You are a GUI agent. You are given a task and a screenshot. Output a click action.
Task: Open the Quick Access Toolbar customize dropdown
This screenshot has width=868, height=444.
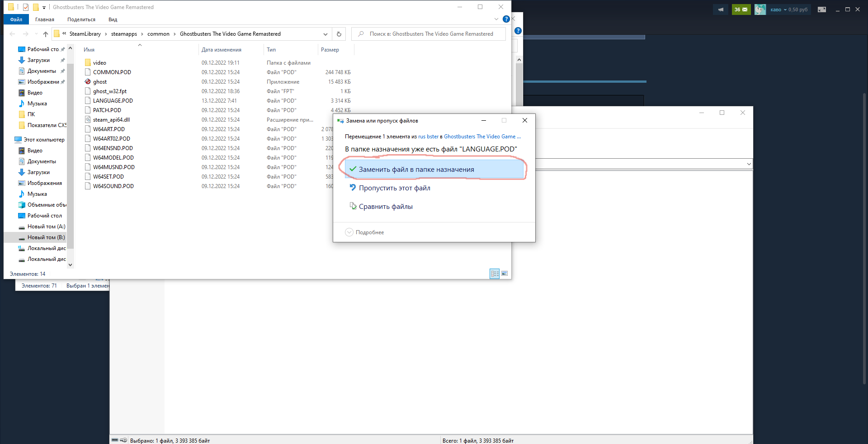44,7
